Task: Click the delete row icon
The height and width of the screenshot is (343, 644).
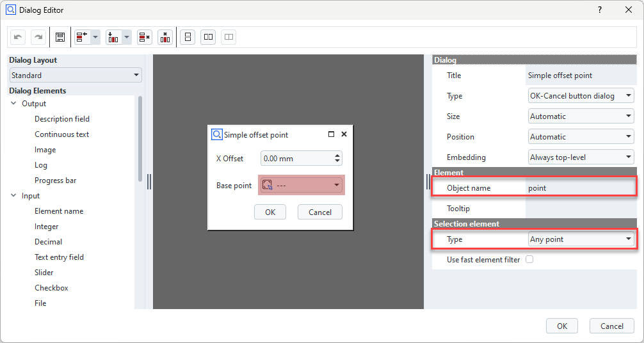Action: click(x=145, y=37)
